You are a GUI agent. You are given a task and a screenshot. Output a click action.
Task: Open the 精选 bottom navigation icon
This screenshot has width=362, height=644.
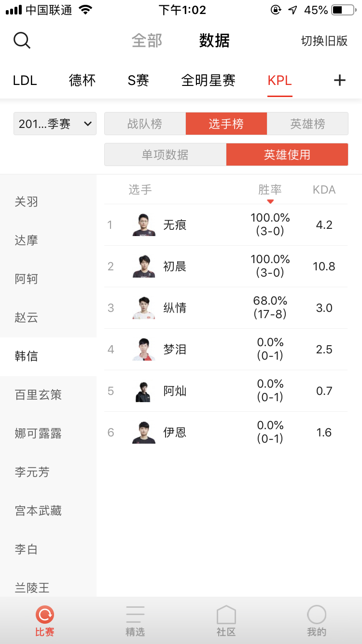pyautogui.click(x=135, y=615)
